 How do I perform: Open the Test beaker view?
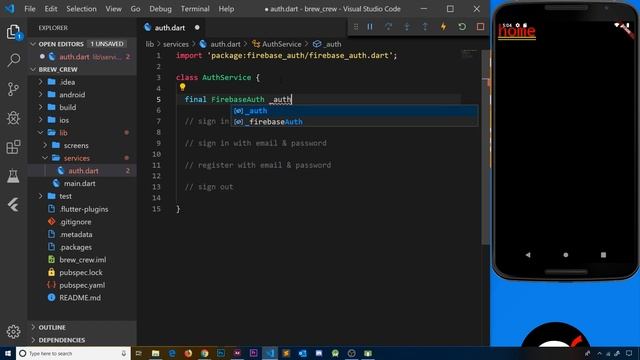pos(13,176)
